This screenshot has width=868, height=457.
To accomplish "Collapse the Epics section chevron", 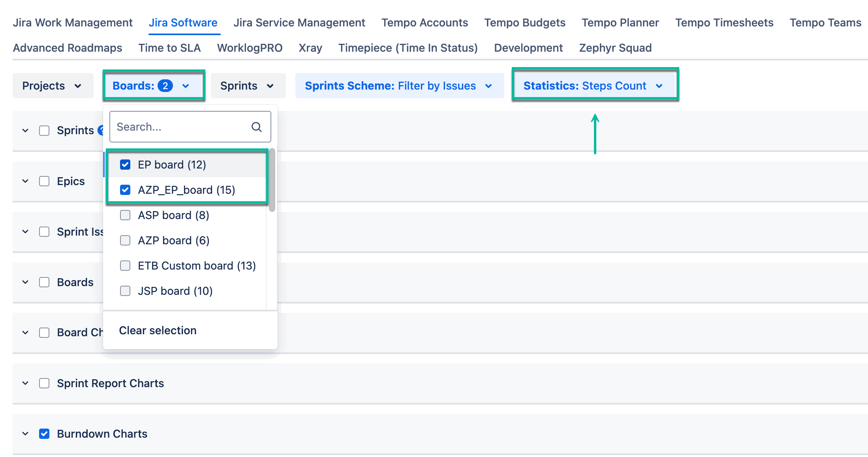I will click(25, 181).
